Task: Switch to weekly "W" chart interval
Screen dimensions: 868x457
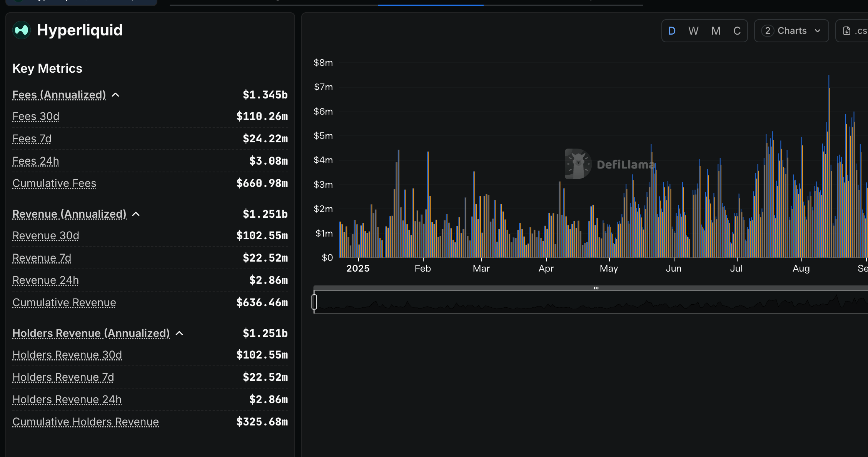Action: pyautogui.click(x=693, y=31)
